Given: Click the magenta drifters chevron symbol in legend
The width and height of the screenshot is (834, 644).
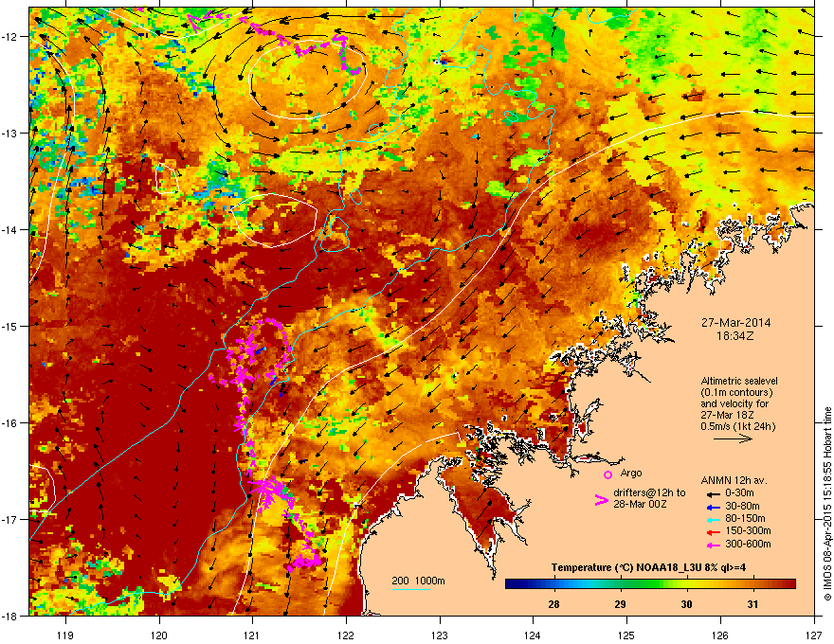Looking at the screenshot, I should [x=601, y=500].
